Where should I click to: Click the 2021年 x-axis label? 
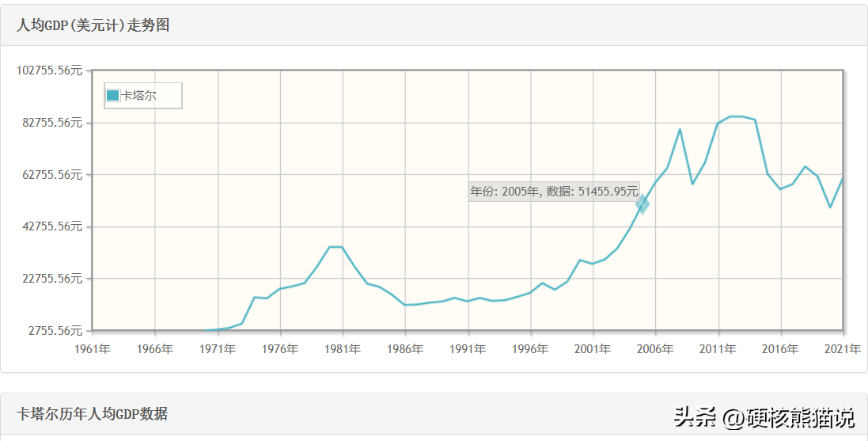[843, 349]
